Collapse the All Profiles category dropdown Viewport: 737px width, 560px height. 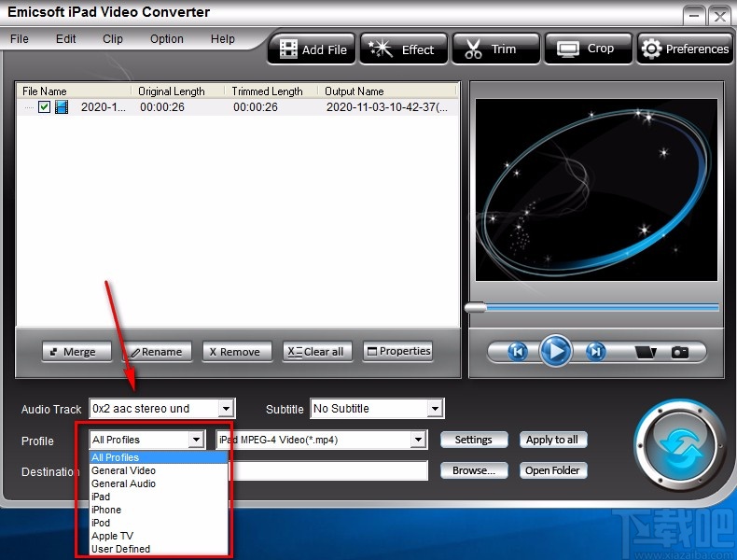click(196, 441)
